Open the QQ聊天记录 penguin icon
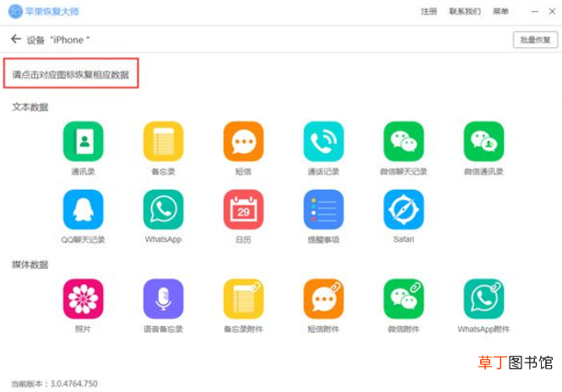The image size is (562, 392). pos(84,209)
